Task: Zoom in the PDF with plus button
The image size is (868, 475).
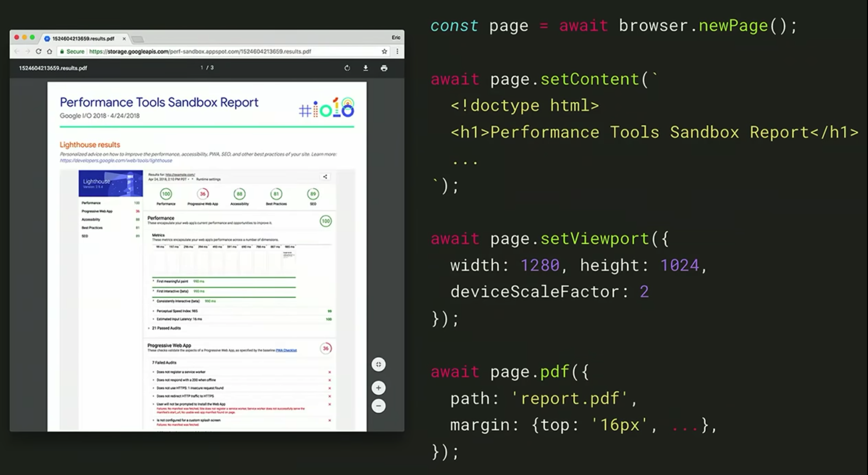Action: coord(378,388)
